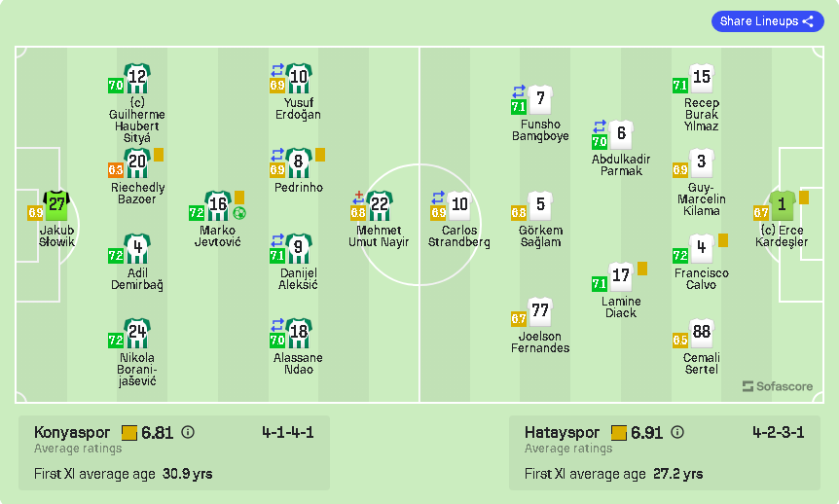The height and width of the screenshot is (504, 839).
Task: Click the yellow card beside Hatayspor's rating
Action: (x=619, y=433)
